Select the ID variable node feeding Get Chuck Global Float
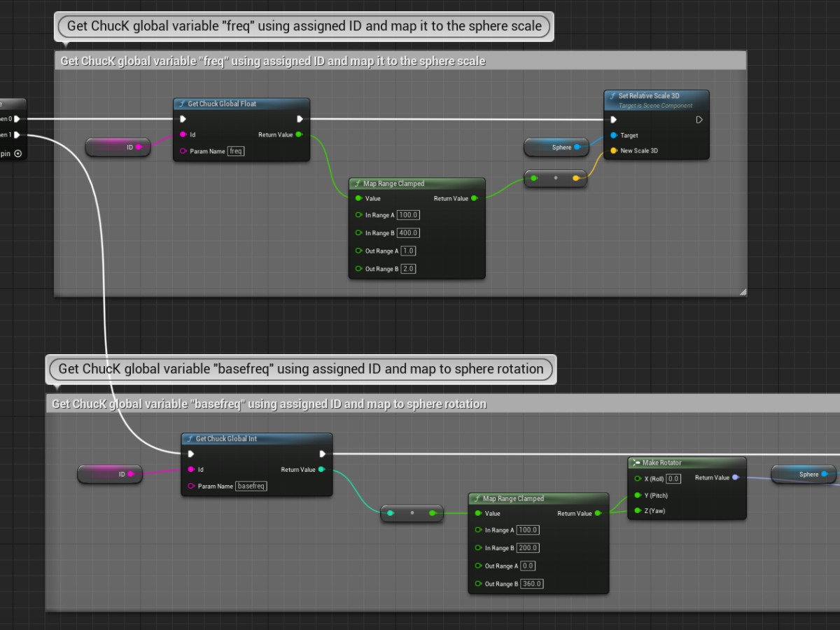 pos(115,147)
